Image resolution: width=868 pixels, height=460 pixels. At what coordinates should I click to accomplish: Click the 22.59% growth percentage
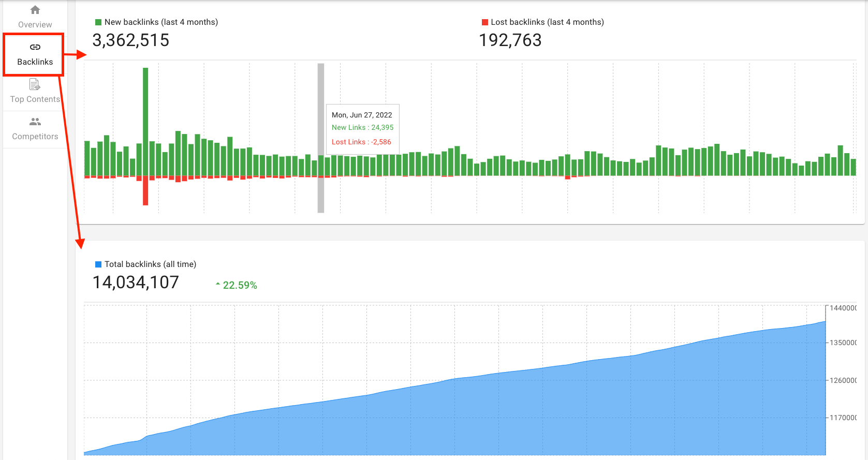(240, 286)
